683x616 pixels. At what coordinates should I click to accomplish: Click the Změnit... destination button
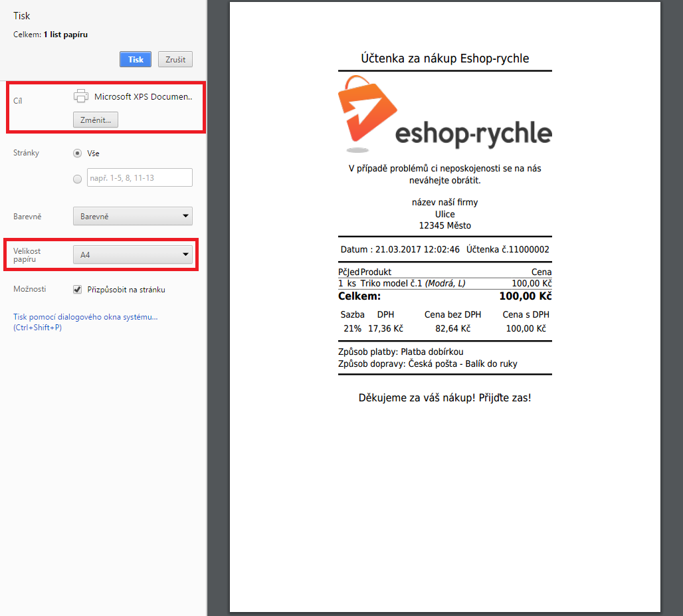click(96, 120)
